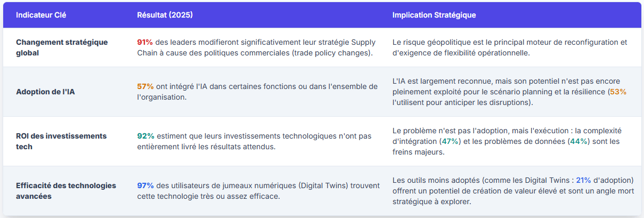
Task: Select the 'ROI des investissements tech' row label
Action: pyautogui.click(x=61, y=141)
